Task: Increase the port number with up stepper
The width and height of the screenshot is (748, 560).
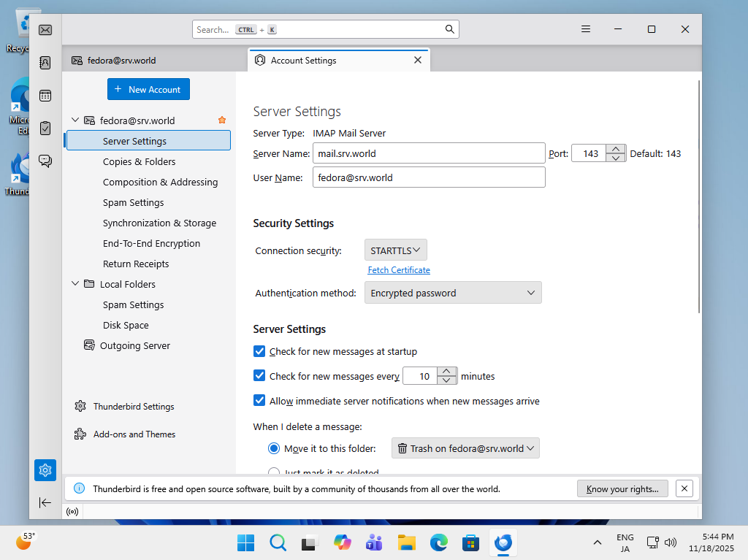Action: (x=617, y=149)
